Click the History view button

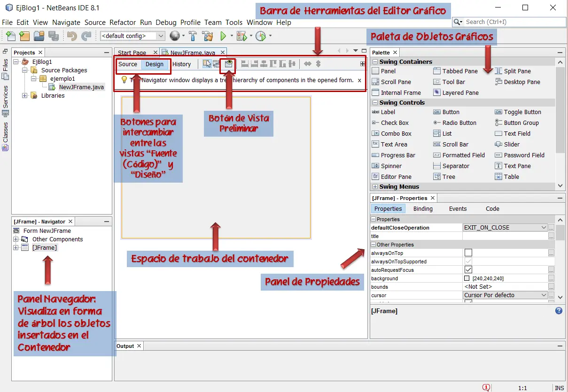click(x=181, y=64)
